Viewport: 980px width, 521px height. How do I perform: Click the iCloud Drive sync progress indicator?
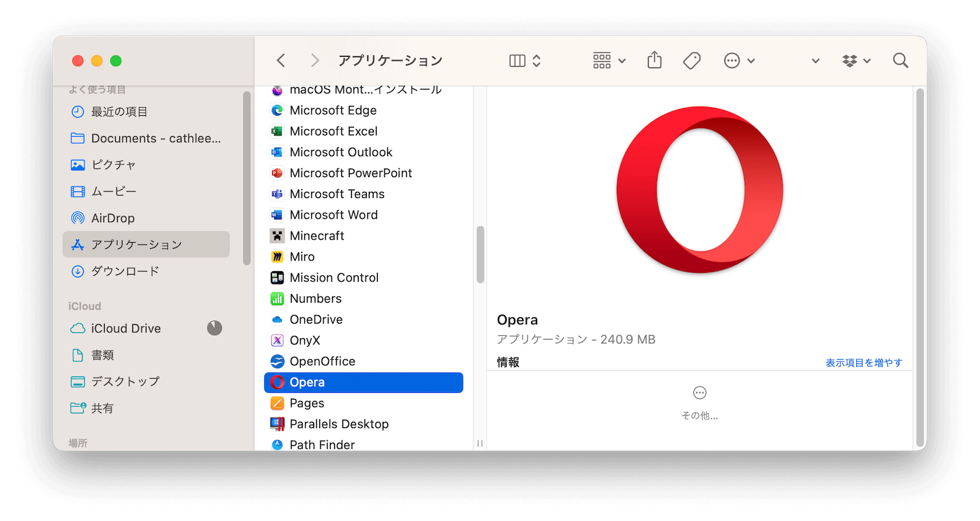(214, 328)
